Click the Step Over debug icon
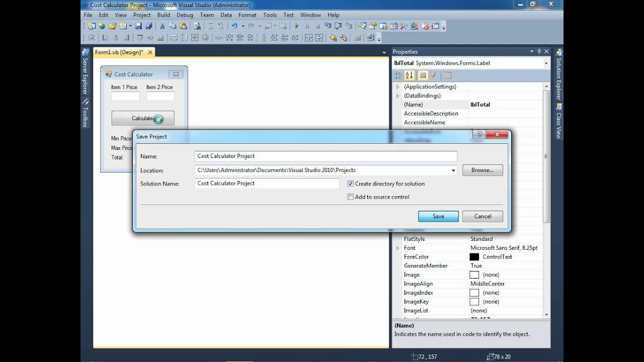This screenshot has width=644, height=362. [338, 26]
